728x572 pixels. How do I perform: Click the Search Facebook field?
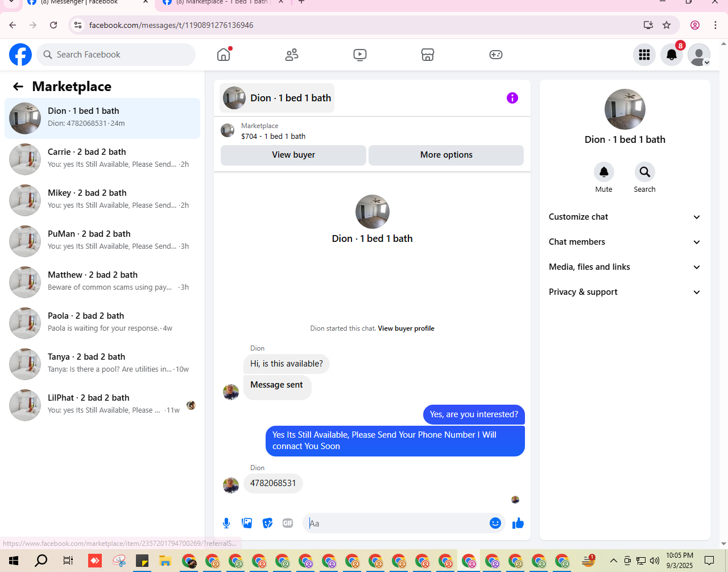(x=116, y=55)
